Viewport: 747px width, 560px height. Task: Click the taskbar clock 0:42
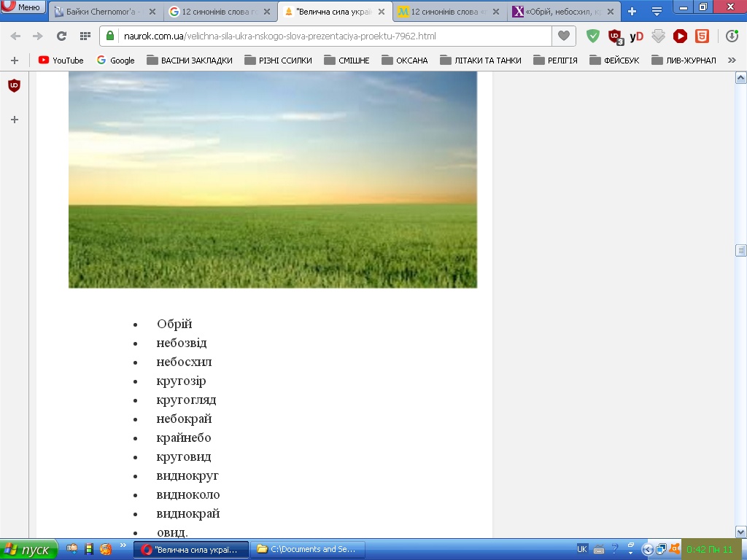click(x=710, y=550)
